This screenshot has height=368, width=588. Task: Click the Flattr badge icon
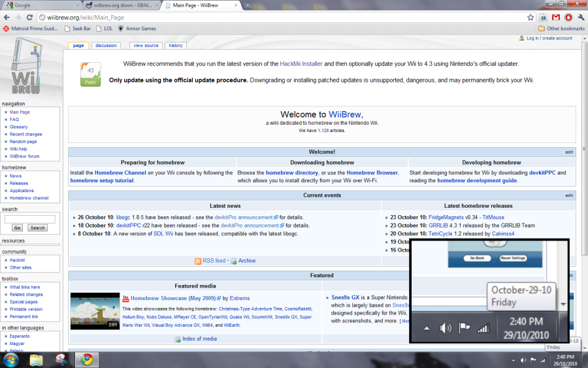90,75
